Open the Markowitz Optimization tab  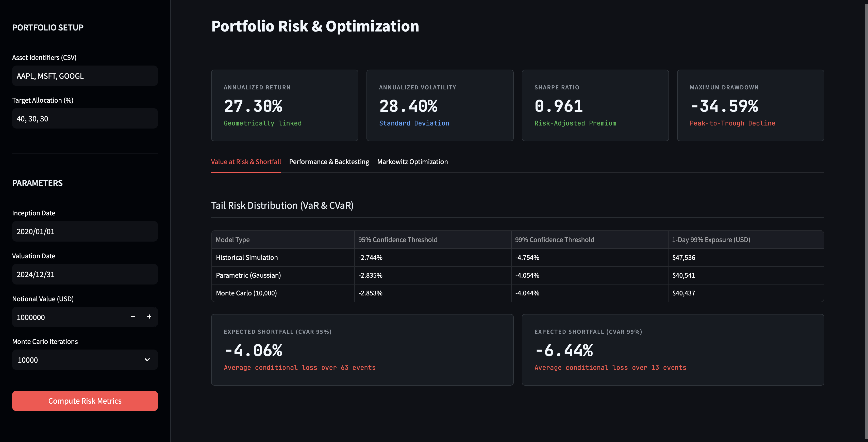click(412, 162)
